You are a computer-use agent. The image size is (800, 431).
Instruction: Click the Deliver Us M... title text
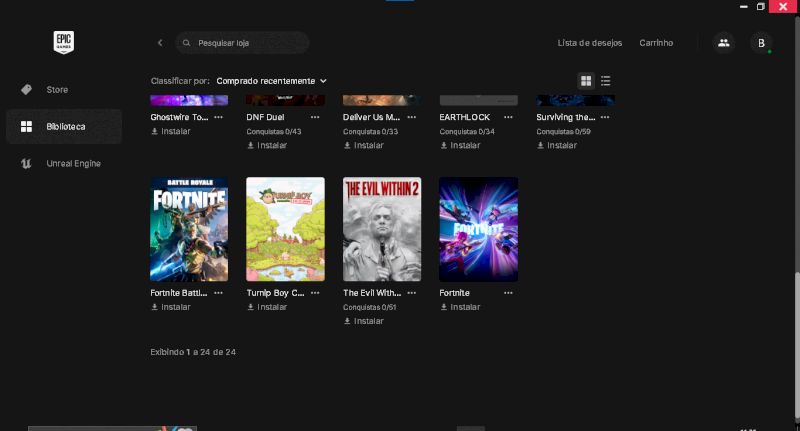point(371,117)
